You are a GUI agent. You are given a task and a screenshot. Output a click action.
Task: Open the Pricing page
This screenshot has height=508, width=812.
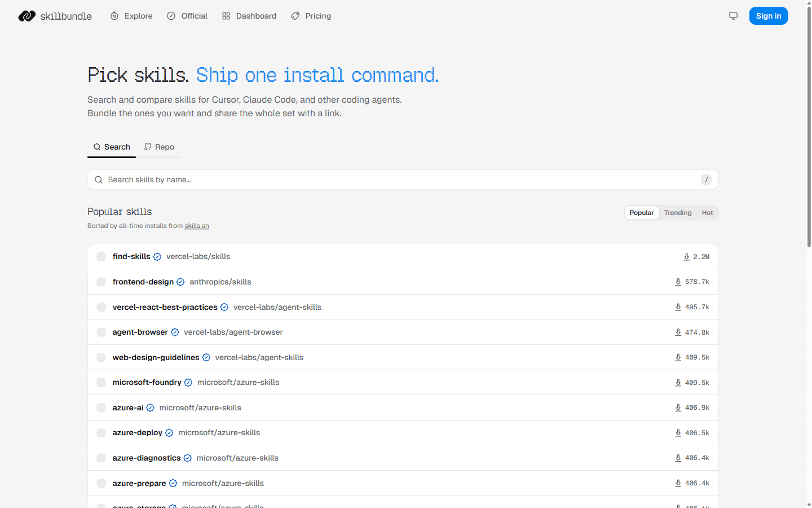pyautogui.click(x=311, y=16)
